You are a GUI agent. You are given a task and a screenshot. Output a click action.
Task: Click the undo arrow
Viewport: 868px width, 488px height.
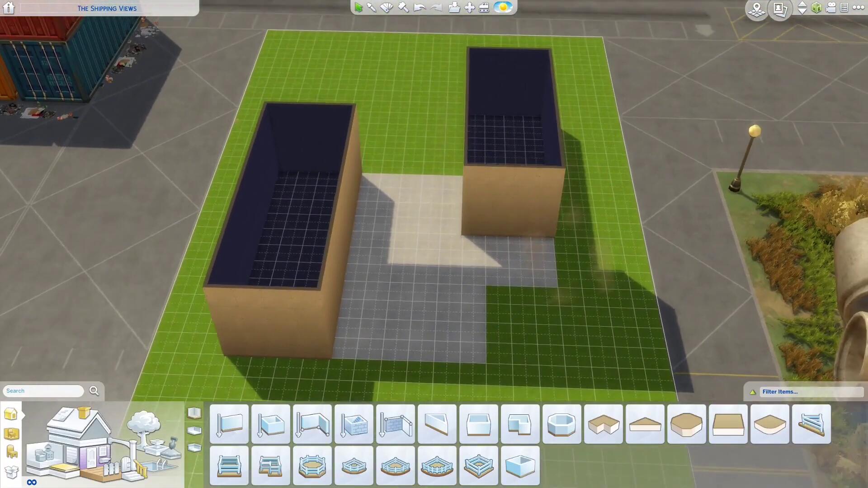click(x=420, y=8)
